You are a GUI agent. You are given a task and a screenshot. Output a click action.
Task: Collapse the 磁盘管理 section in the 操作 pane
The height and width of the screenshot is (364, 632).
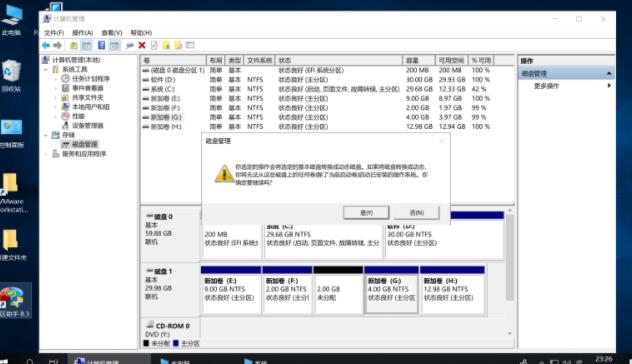(609, 73)
